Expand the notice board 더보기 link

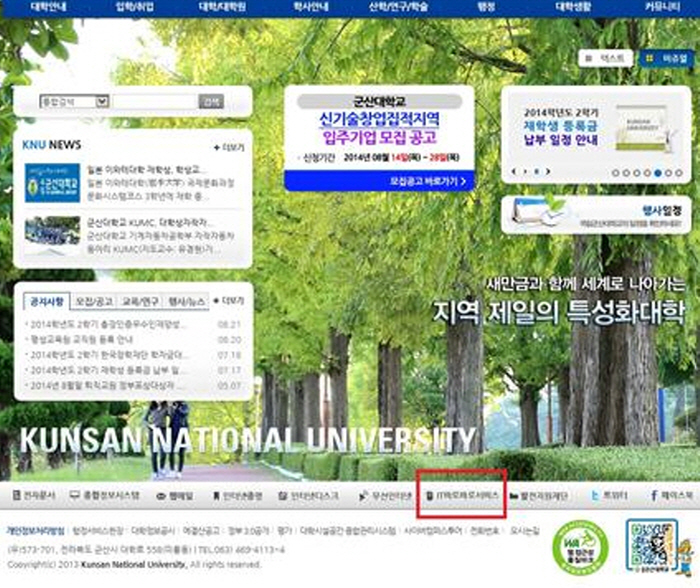[229, 300]
